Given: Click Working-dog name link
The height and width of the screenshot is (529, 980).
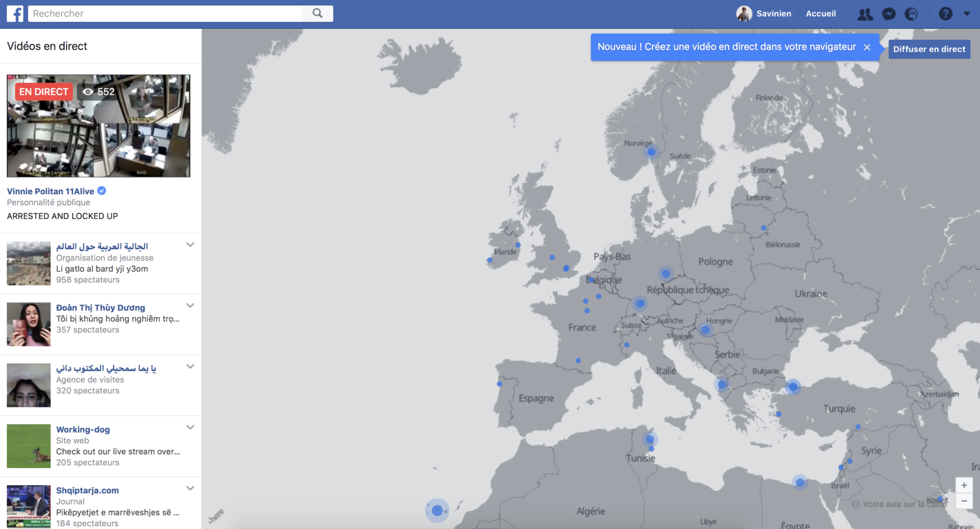Looking at the screenshot, I should [x=83, y=430].
